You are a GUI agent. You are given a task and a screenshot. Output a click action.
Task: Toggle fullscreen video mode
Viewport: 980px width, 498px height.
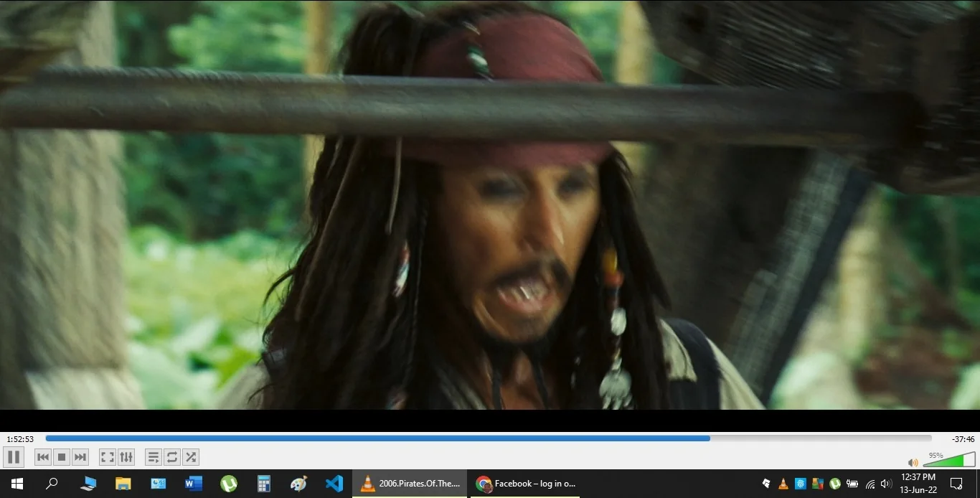click(108, 457)
